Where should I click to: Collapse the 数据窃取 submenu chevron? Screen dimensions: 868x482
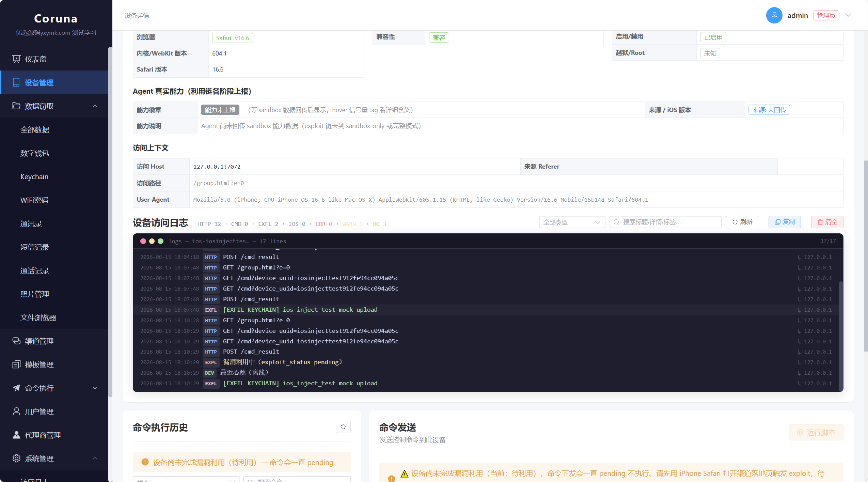[95, 106]
